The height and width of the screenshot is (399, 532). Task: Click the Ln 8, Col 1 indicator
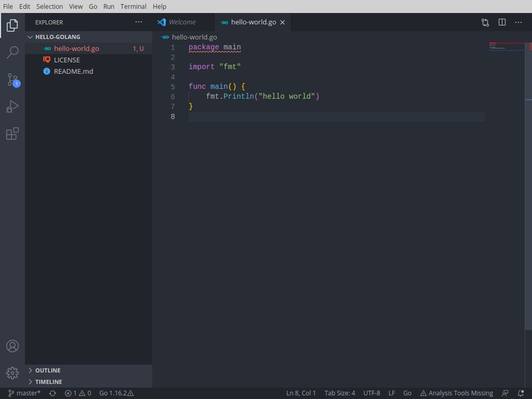301,393
